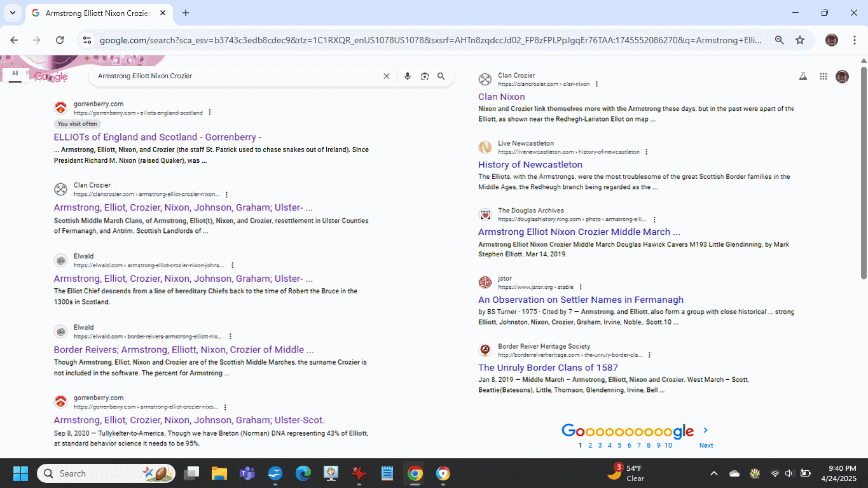Open the History of Newcastleton link
Viewport: 868px width, 488px height.
click(x=530, y=164)
